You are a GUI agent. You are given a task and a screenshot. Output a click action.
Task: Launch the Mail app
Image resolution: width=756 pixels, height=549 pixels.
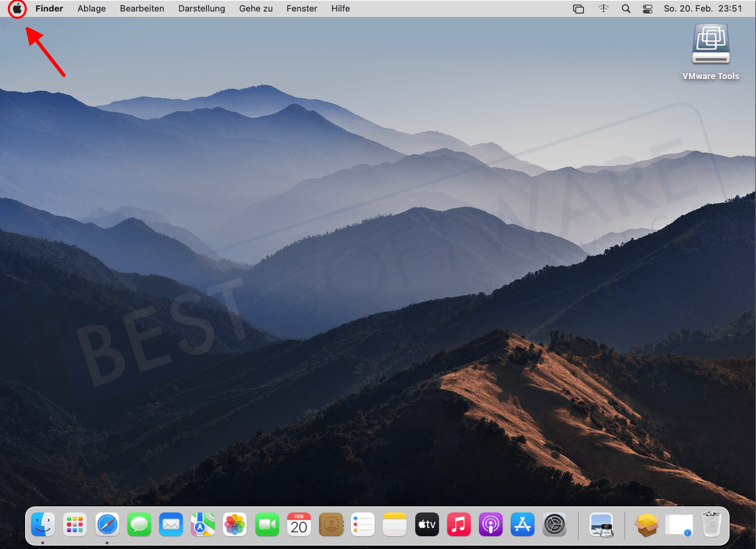[171, 525]
